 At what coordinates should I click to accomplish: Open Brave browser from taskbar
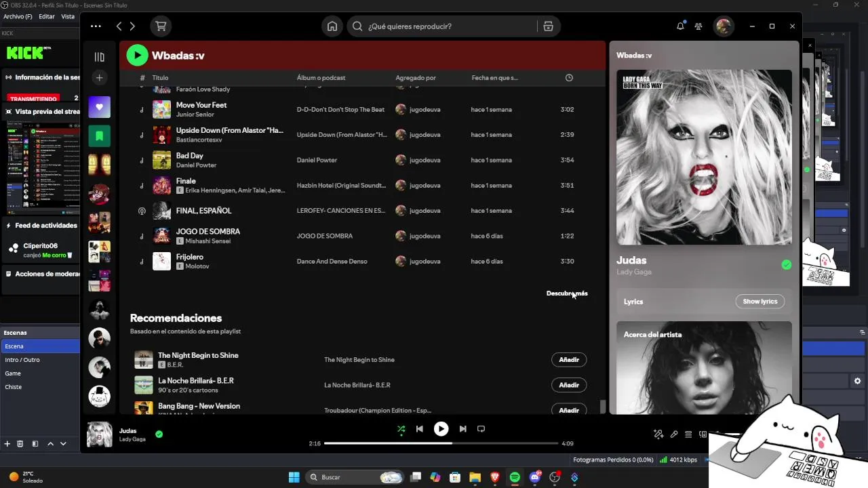(495, 477)
